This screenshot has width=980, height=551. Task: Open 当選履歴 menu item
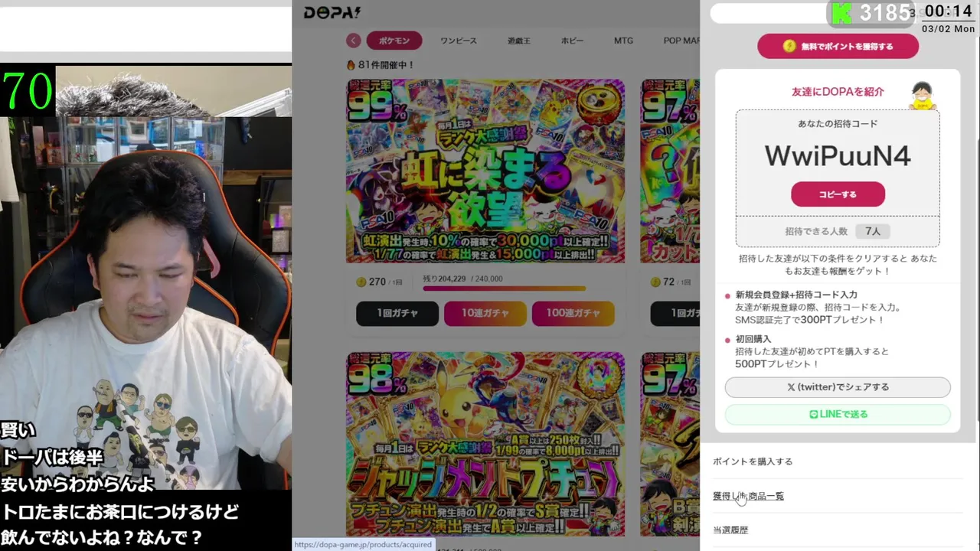point(730,530)
